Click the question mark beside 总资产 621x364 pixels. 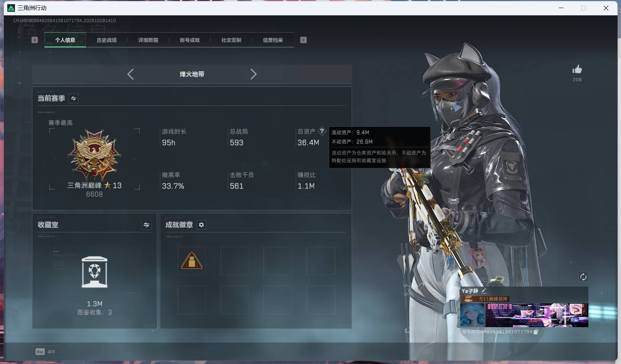(x=322, y=131)
